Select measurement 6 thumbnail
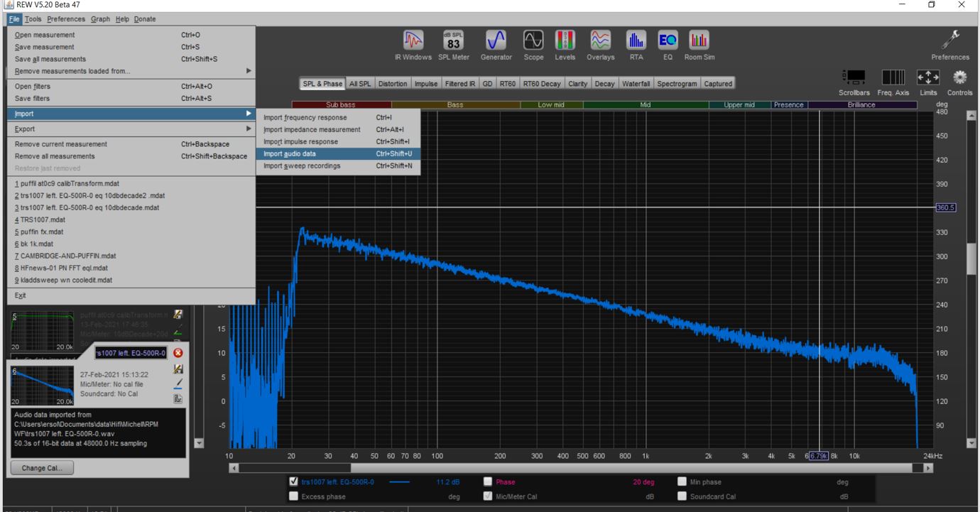Viewport: 980px width, 512px height. [x=43, y=385]
